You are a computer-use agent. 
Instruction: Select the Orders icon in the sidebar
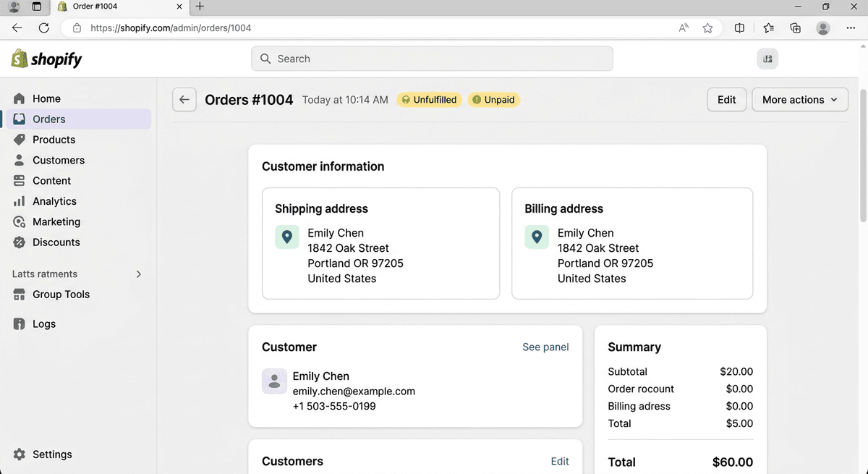tap(20, 119)
